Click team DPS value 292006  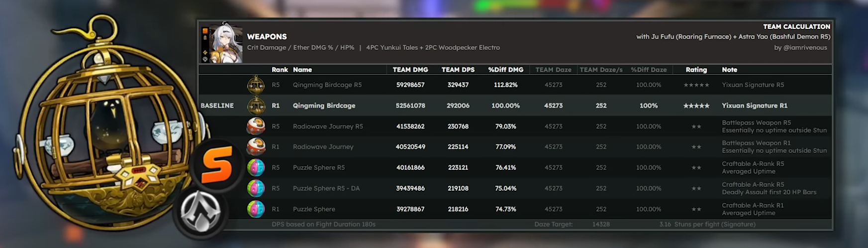click(x=458, y=106)
